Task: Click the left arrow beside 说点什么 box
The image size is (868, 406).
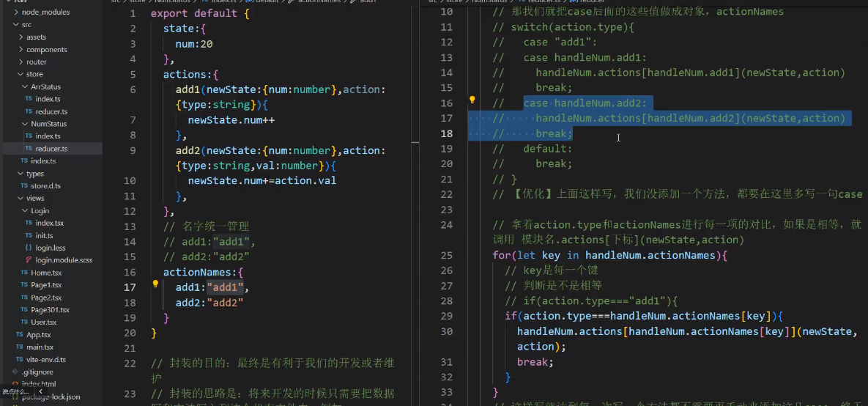Action: [40, 391]
